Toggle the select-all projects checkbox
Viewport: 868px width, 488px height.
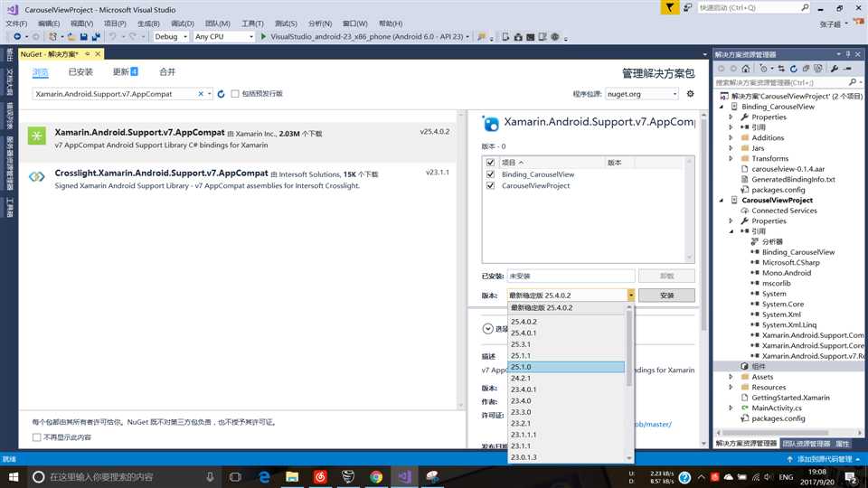coord(490,163)
